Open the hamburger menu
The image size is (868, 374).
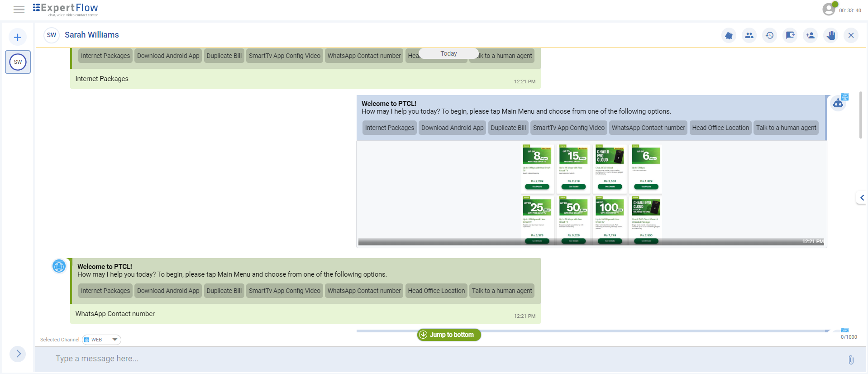19,10
